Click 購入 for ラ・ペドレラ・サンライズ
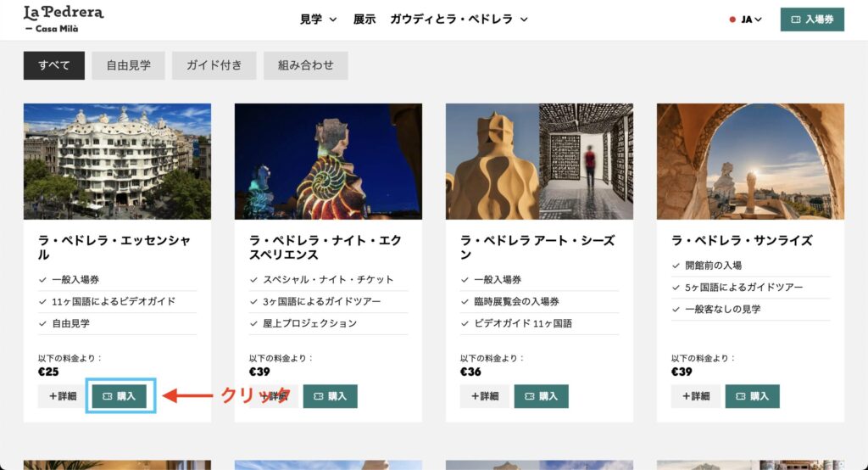 coord(753,396)
